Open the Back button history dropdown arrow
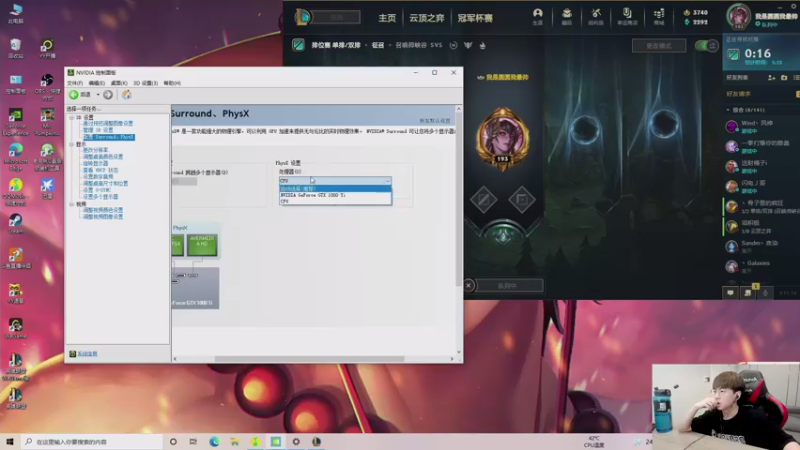 (x=98, y=94)
